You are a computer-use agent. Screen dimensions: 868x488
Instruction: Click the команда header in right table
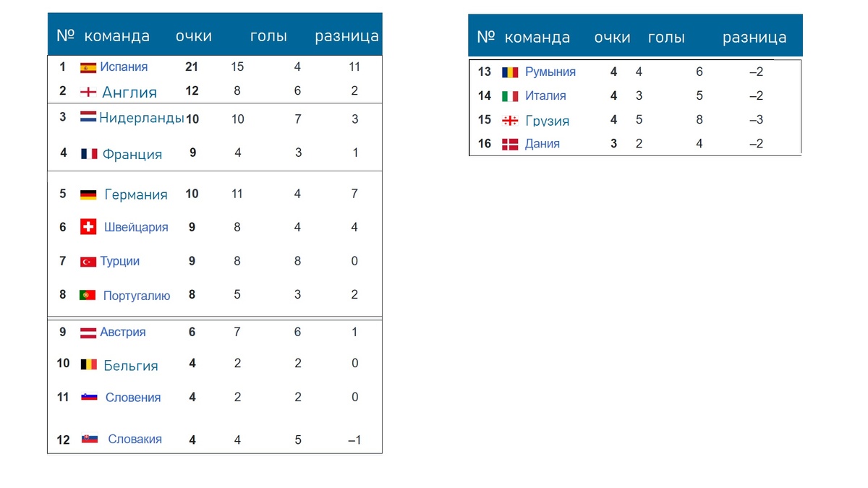(537, 38)
